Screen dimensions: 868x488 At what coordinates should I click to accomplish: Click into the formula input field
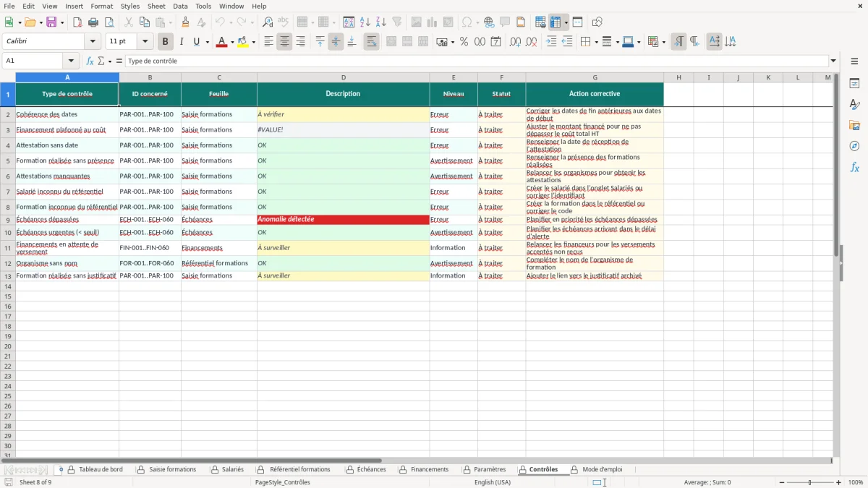tap(477, 61)
